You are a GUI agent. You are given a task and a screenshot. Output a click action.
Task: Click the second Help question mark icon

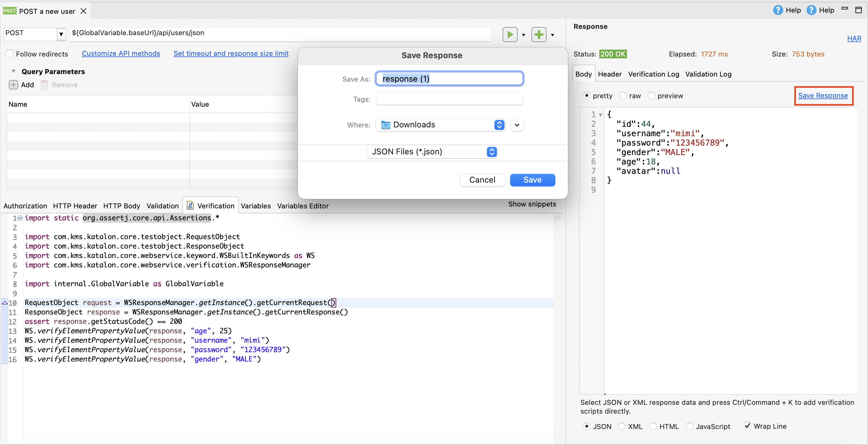click(811, 10)
